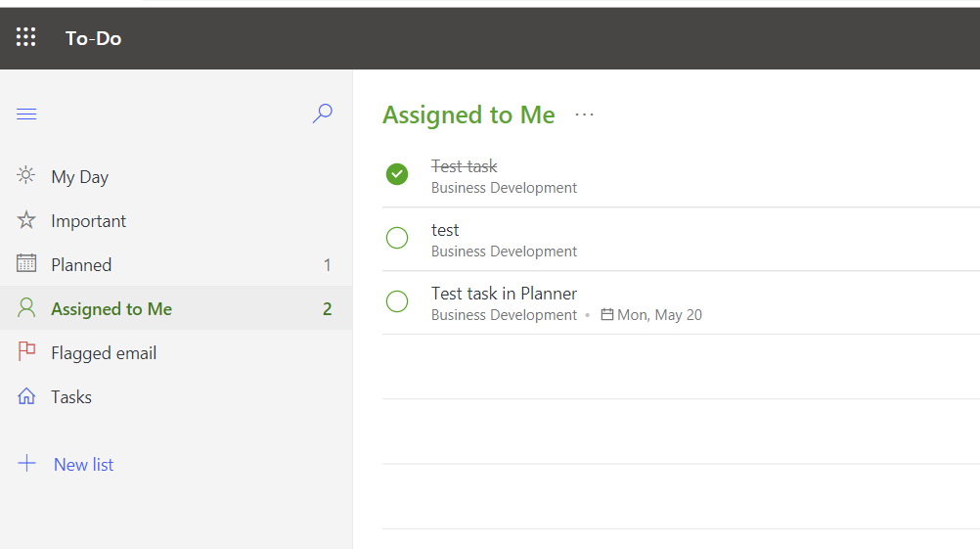Image resolution: width=980 pixels, height=549 pixels.
Task: Click the New list link
Action: [x=83, y=465]
